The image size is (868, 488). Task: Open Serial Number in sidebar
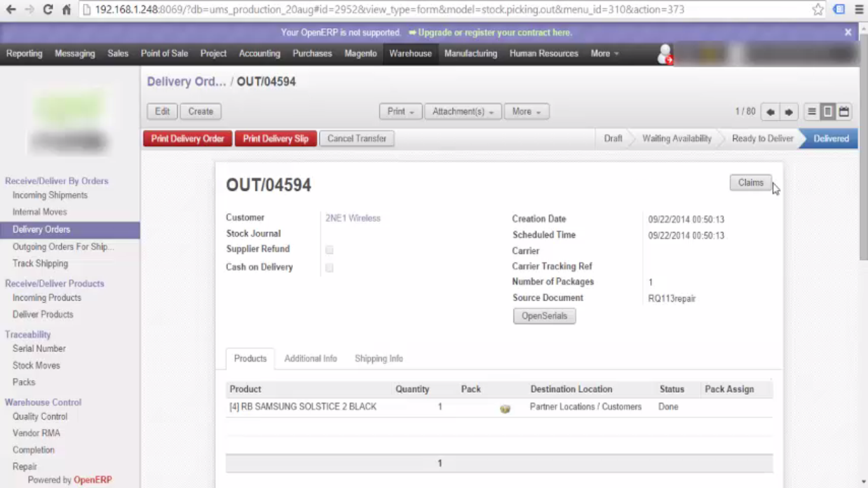(39, 348)
